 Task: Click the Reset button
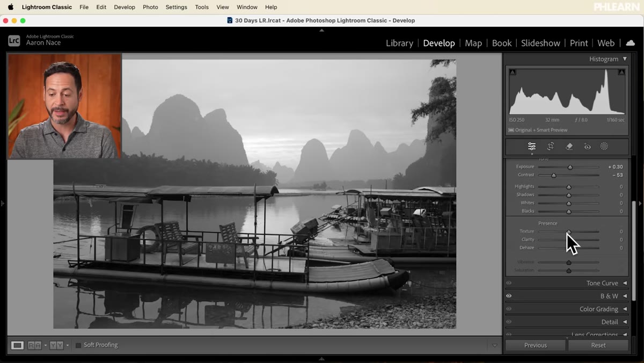click(x=598, y=345)
